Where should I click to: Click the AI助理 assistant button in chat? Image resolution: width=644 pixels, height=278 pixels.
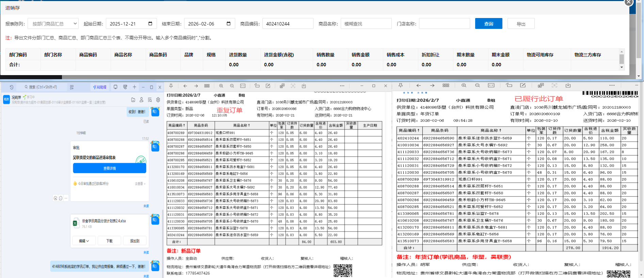(x=100, y=87)
